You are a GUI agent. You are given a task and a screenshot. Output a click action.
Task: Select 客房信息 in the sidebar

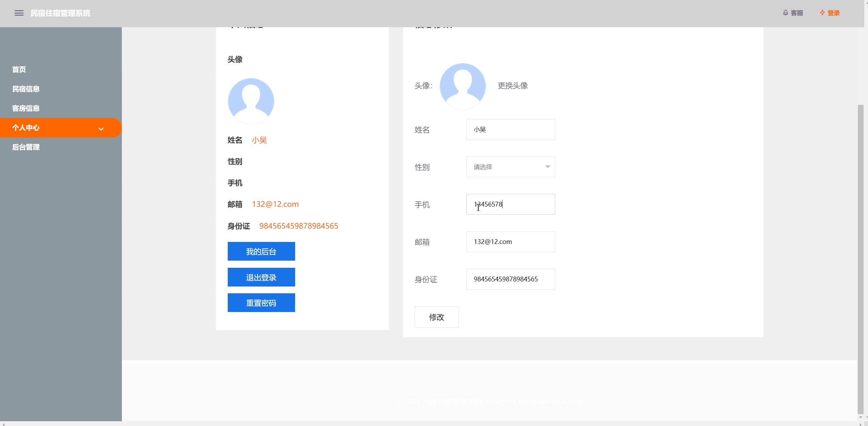coord(26,108)
